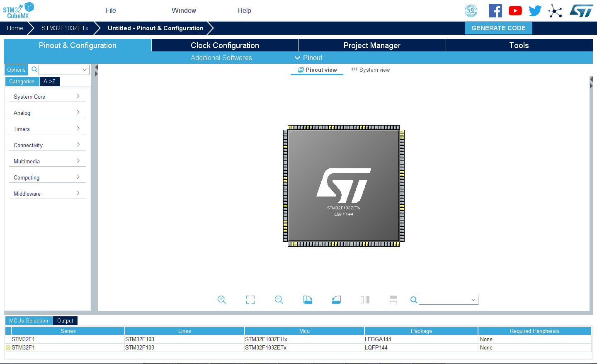Click the STM32CubeMX logo icon
Image resolution: width=597 pixels, height=364 pixels.
pyautogui.click(x=19, y=10)
